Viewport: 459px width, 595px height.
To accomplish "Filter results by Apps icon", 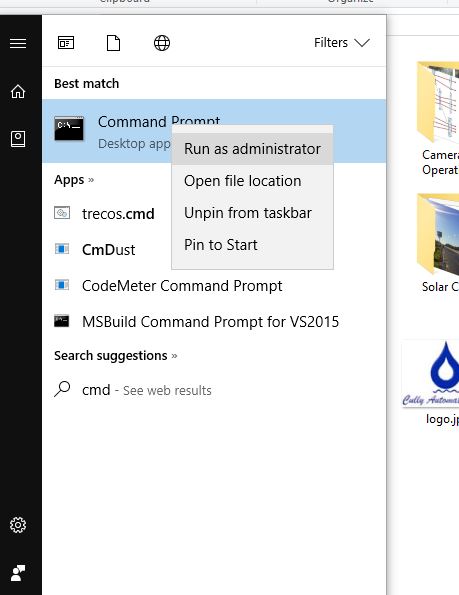I will [x=66, y=43].
